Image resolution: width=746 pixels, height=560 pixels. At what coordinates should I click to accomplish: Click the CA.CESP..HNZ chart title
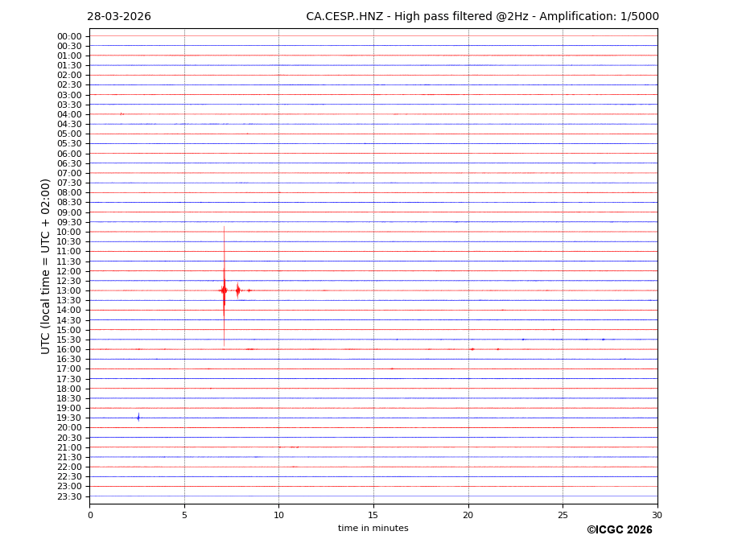coord(482,17)
